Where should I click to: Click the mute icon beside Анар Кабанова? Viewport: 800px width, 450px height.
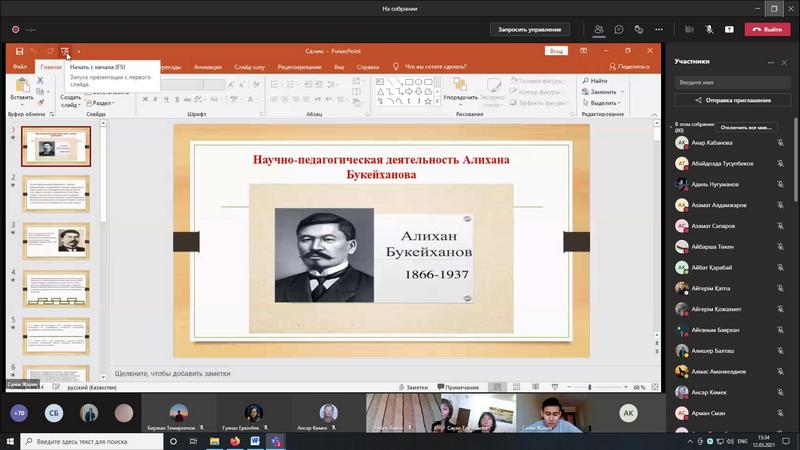(780, 143)
